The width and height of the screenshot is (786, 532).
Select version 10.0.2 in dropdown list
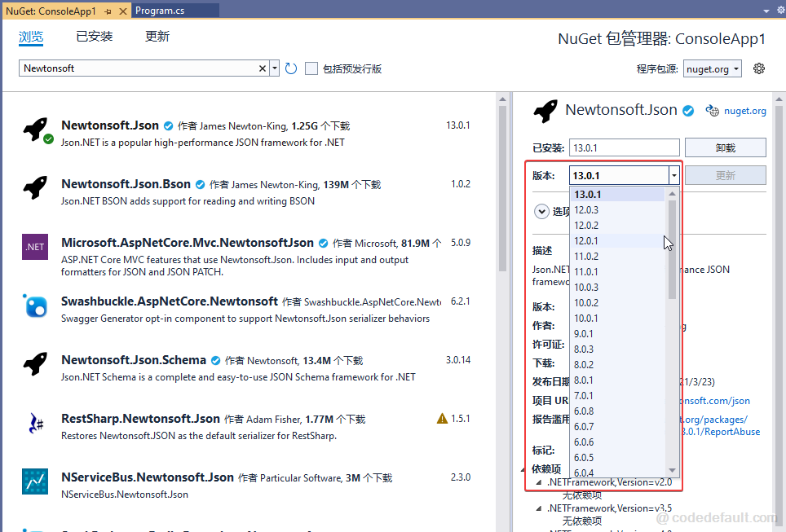(617, 303)
